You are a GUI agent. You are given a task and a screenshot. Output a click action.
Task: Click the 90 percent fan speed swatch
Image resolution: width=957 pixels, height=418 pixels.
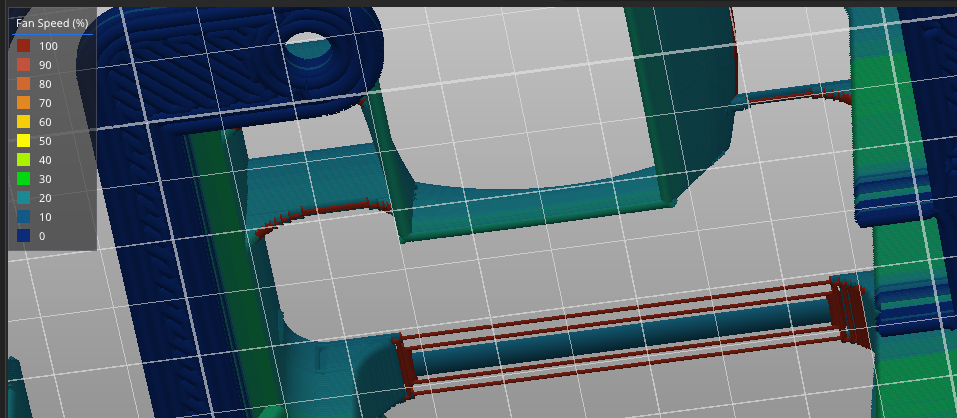(x=23, y=65)
